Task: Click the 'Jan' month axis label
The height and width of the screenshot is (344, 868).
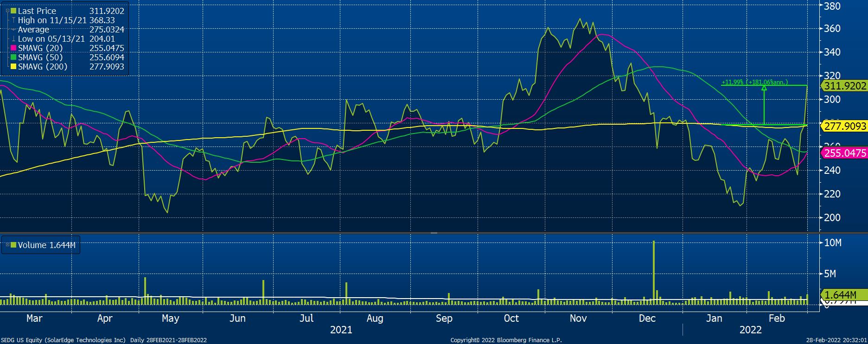Action: click(x=714, y=318)
